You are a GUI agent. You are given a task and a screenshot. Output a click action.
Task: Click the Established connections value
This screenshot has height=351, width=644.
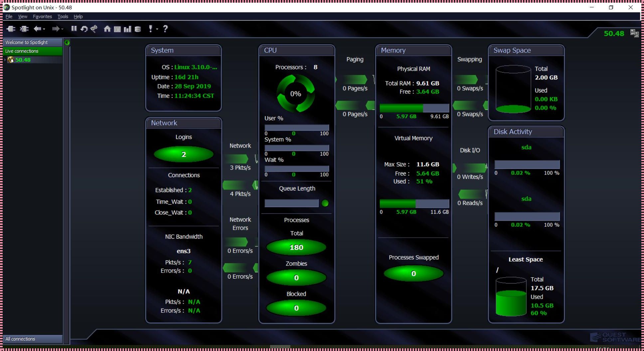tap(190, 190)
